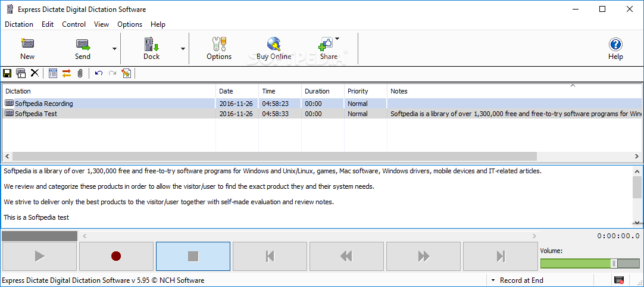Image resolution: width=644 pixels, height=287 pixels.
Task: Click the orange swap arrows icon
Action: coord(67,73)
